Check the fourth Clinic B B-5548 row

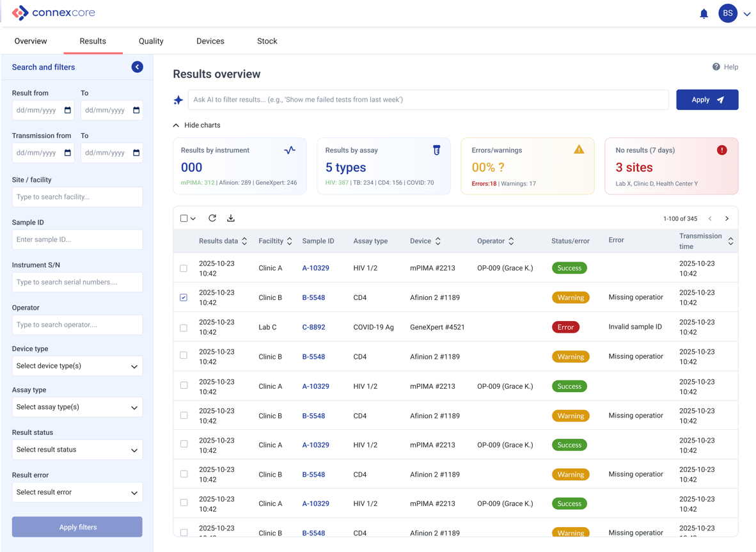coord(184,474)
